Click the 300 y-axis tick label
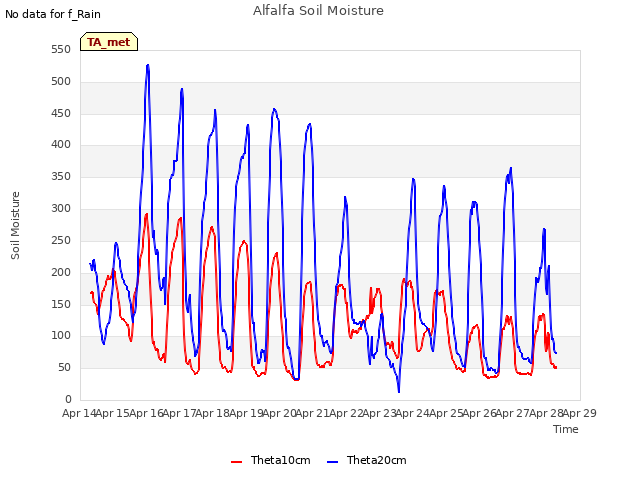The width and height of the screenshot is (640, 480). (x=61, y=208)
